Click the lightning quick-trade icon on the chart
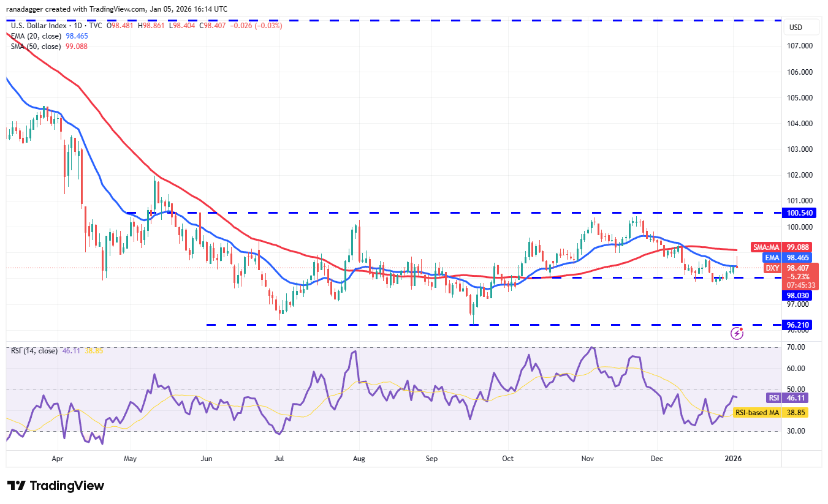Image resolution: width=828 pixels, height=504 pixels. pos(737,333)
